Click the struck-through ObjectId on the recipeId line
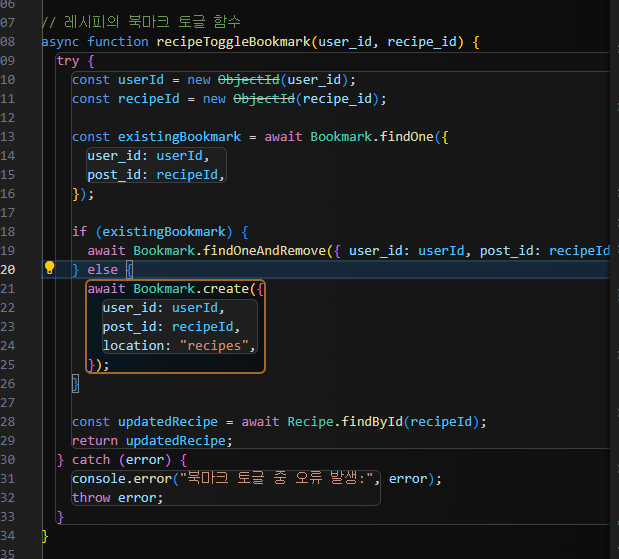619x559 pixels. pos(264,99)
